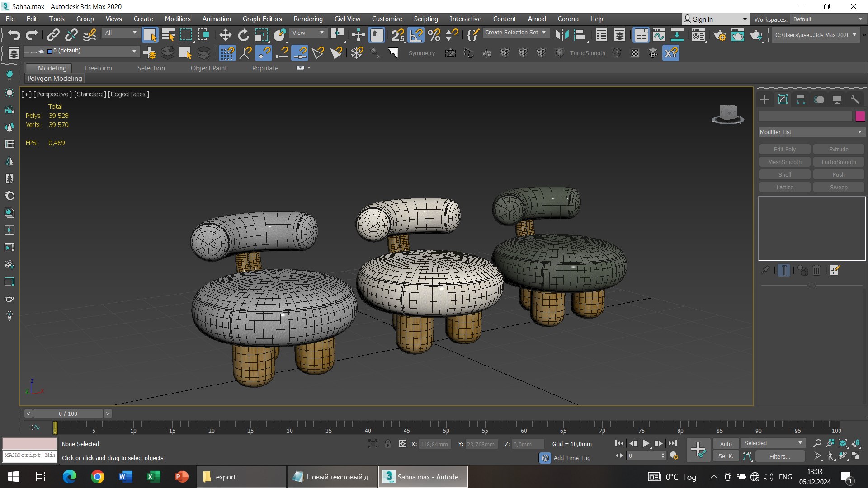Screen dimensions: 868x488
Task: Click Remove modifier trash icon
Action: (x=816, y=270)
